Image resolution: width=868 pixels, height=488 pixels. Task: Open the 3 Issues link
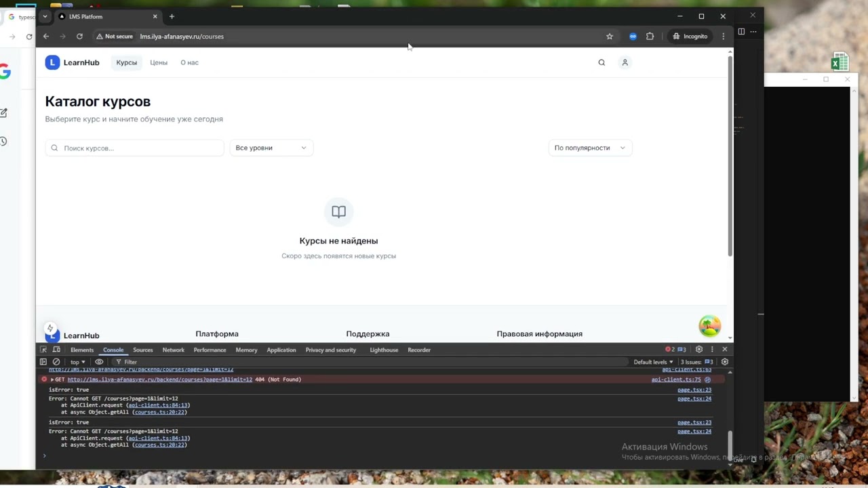(x=697, y=362)
